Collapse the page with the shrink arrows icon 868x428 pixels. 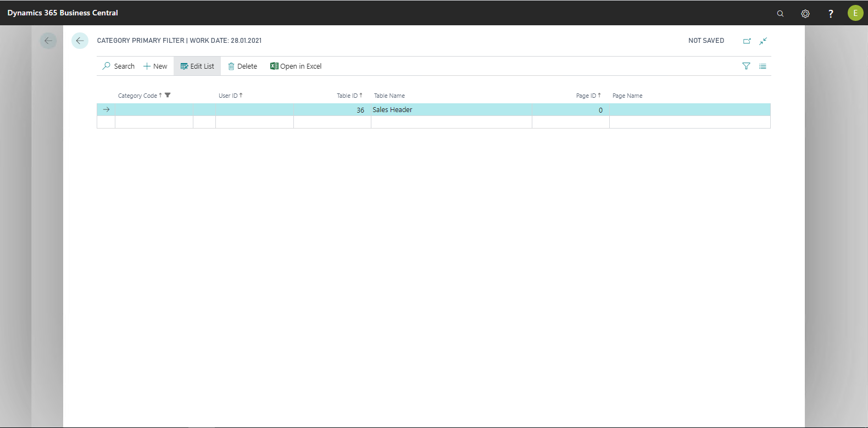click(x=763, y=41)
